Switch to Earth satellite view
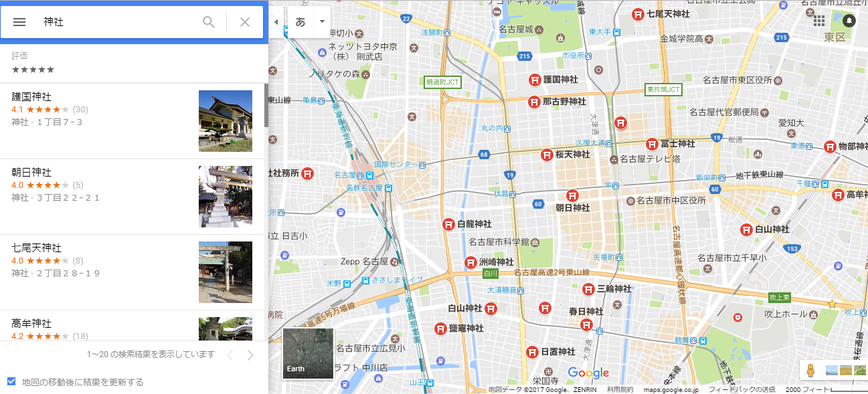 (x=308, y=353)
